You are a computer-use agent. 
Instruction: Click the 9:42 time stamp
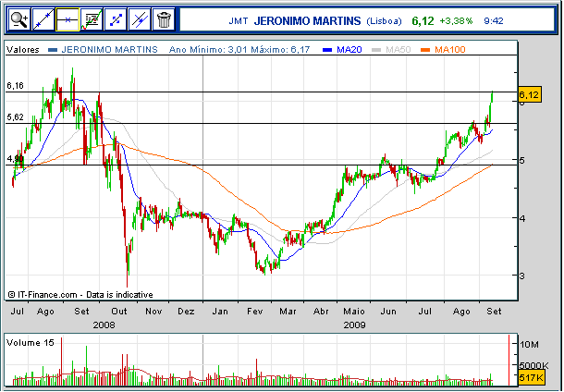pyautogui.click(x=494, y=21)
